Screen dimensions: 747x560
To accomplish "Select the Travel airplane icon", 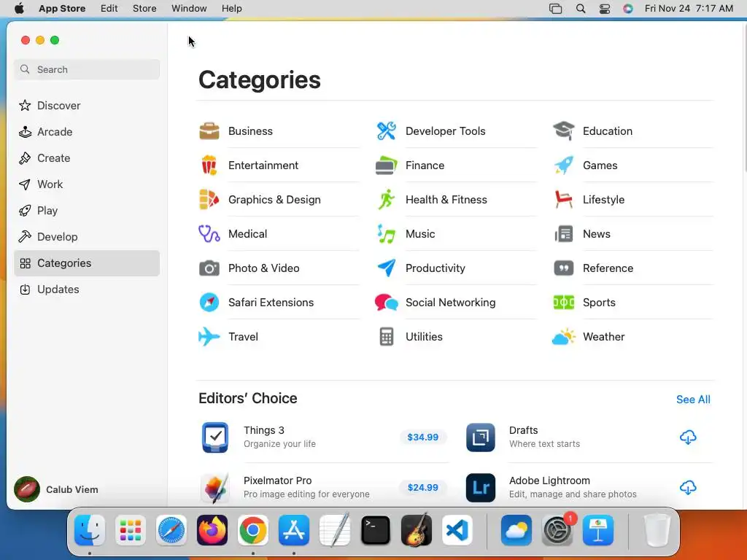I will point(209,337).
